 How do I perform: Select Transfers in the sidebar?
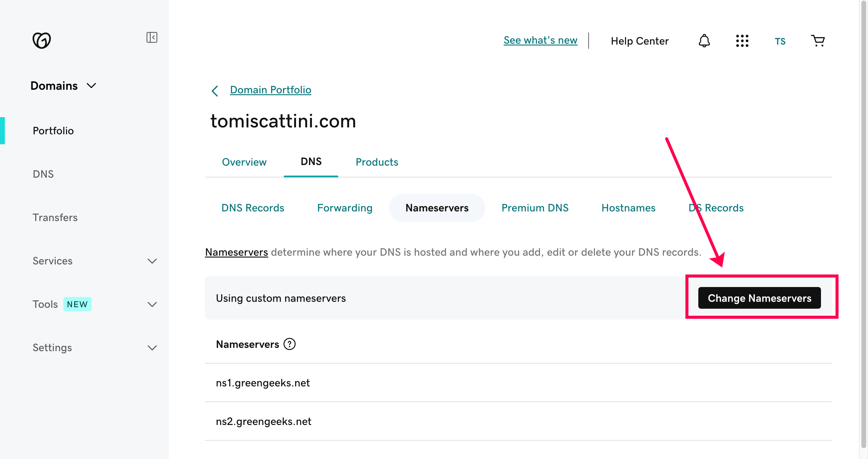tap(55, 217)
